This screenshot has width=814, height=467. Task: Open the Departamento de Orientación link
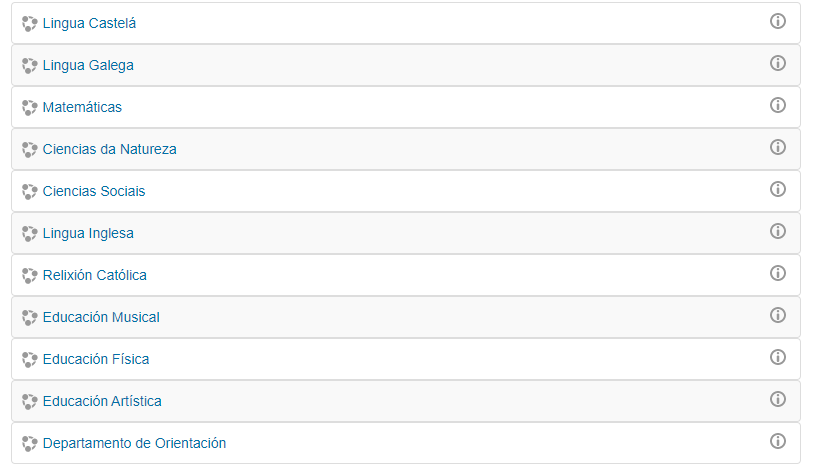[x=134, y=443]
